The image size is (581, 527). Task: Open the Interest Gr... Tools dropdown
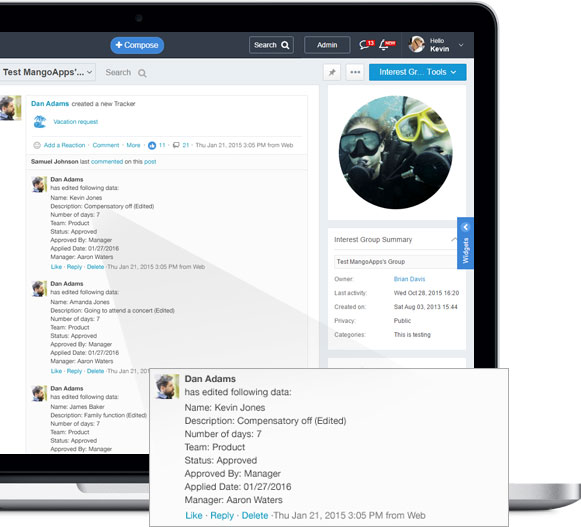[x=418, y=72]
